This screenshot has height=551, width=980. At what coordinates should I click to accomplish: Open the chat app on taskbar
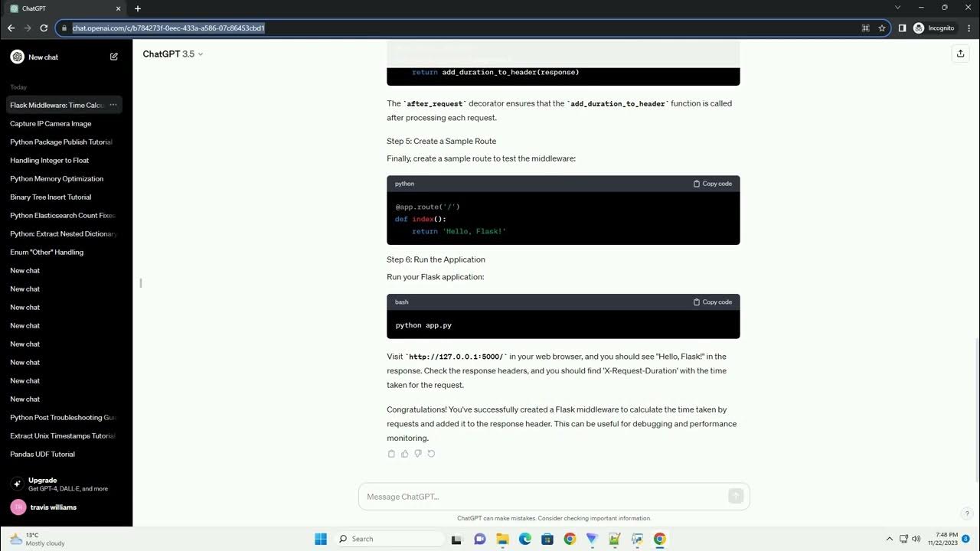pyautogui.click(x=480, y=539)
